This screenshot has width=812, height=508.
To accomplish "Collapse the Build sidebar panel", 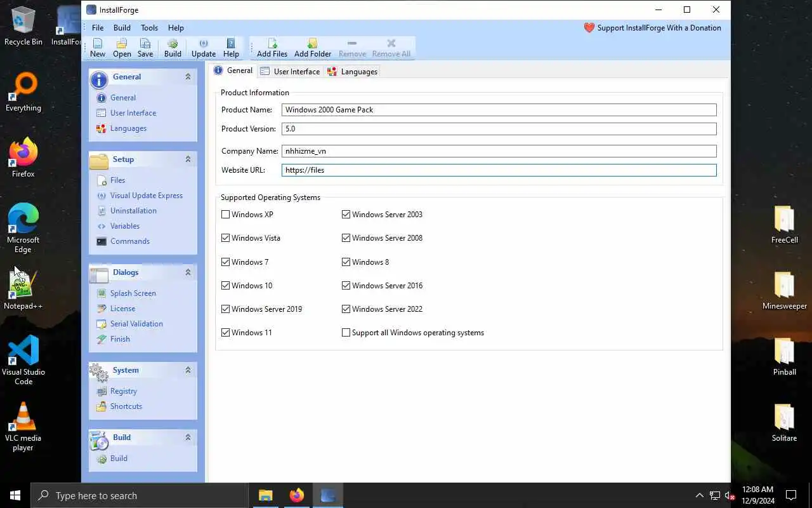I will [188, 438].
